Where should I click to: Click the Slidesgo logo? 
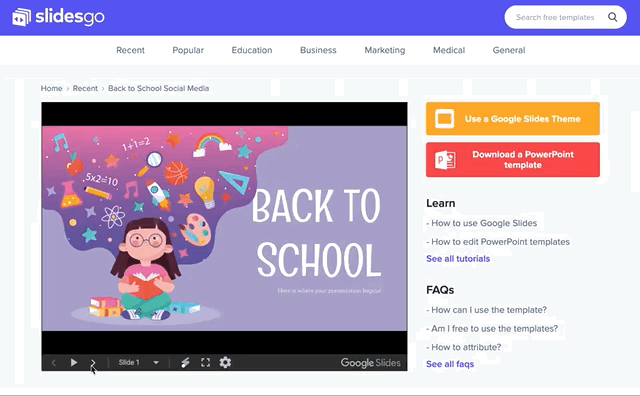pyautogui.click(x=58, y=17)
